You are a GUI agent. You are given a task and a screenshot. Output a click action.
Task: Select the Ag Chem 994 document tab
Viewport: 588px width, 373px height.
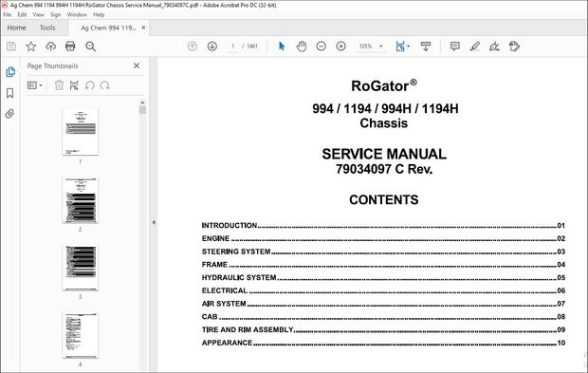[108, 28]
